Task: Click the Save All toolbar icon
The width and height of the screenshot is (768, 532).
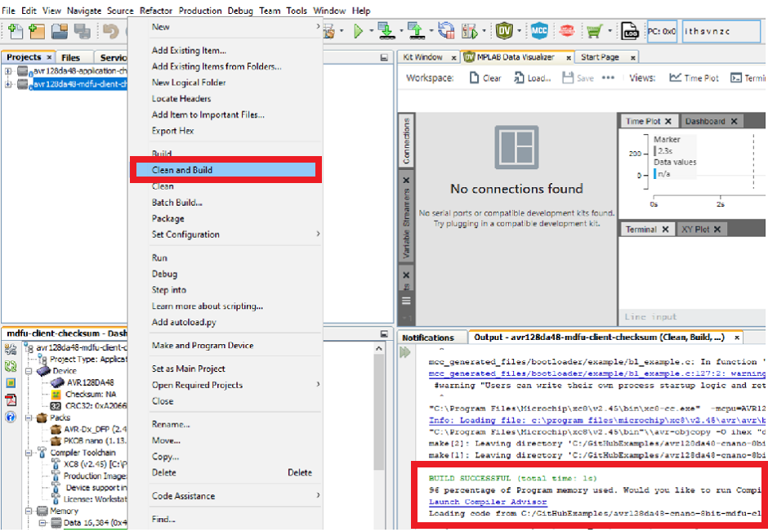Action: click(x=82, y=31)
